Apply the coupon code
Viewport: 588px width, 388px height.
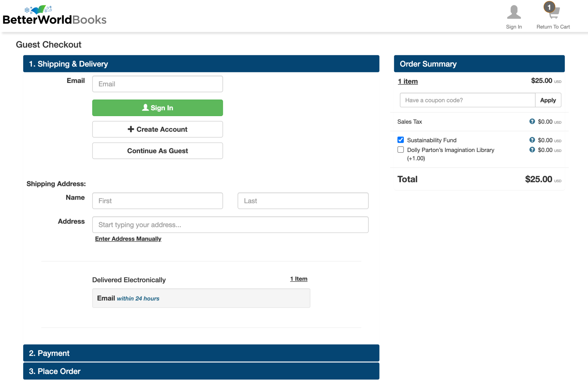pyautogui.click(x=548, y=100)
